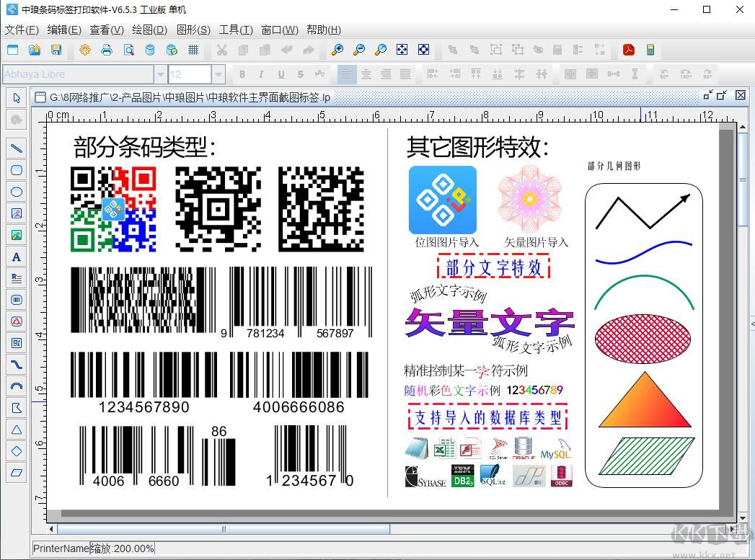755x560 pixels.
Task: Open the 绘图 (Draw) menu
Action: (x=148, y=30)
